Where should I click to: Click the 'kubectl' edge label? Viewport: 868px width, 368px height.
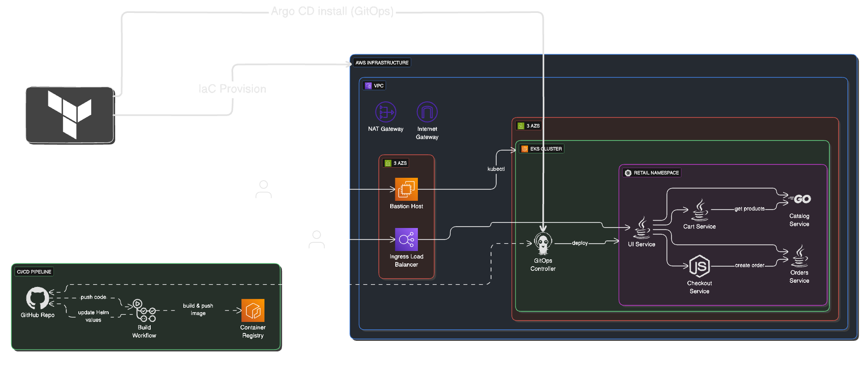coord(496,169)
